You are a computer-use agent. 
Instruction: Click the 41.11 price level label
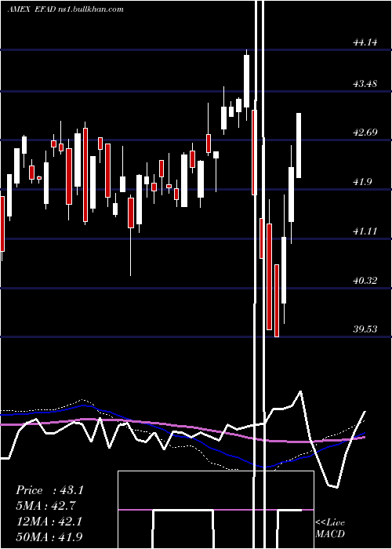pos(365,231)
